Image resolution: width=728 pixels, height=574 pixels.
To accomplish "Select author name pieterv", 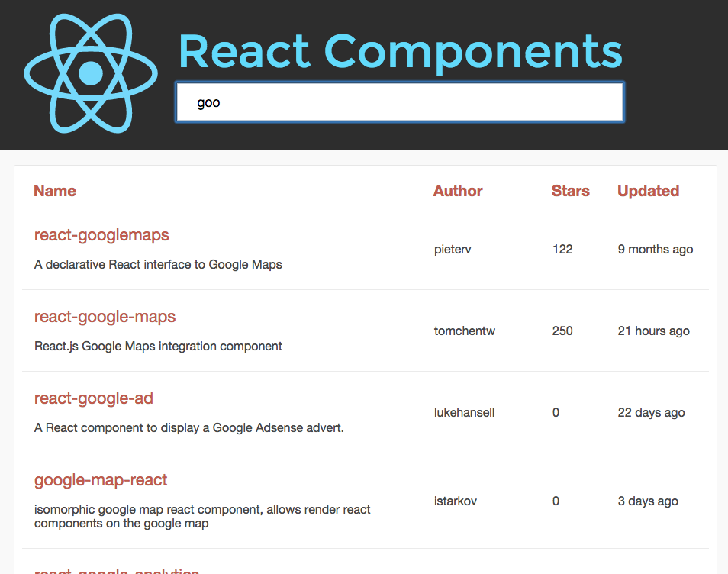I will (453, 250).
